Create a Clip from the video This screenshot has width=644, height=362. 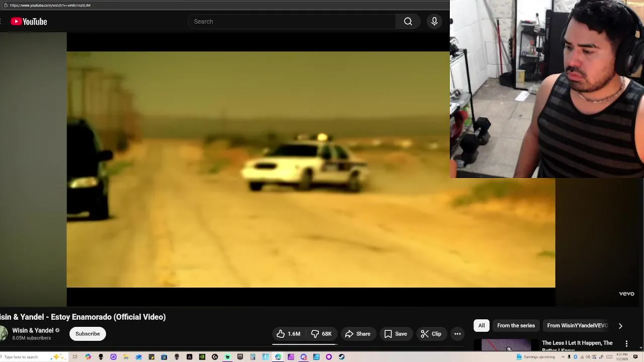pos(431,334)
